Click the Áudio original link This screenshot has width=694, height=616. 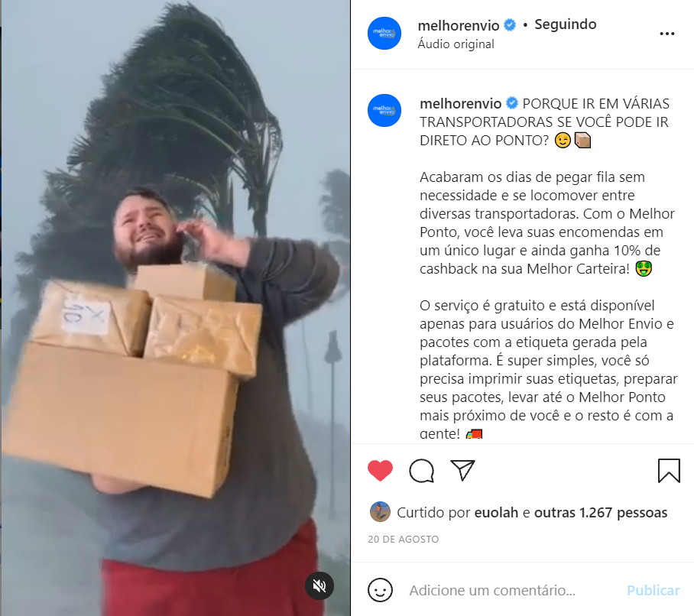click(456, 44)
